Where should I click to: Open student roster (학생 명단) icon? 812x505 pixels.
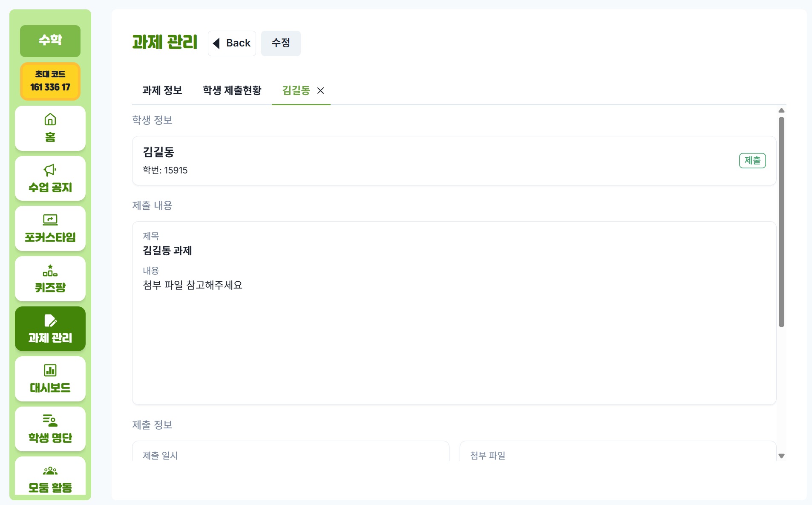(x=50, y=421)
